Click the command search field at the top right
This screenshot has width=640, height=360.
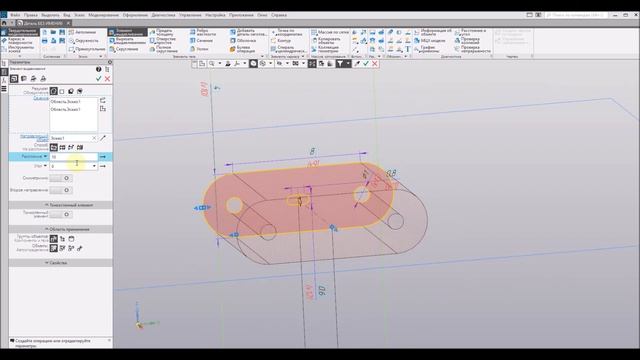click(576, 15)
